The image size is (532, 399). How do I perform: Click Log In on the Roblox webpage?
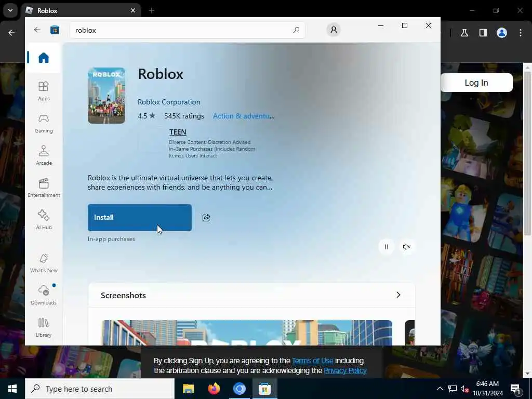pyautogui.click(x=476, y=83)
